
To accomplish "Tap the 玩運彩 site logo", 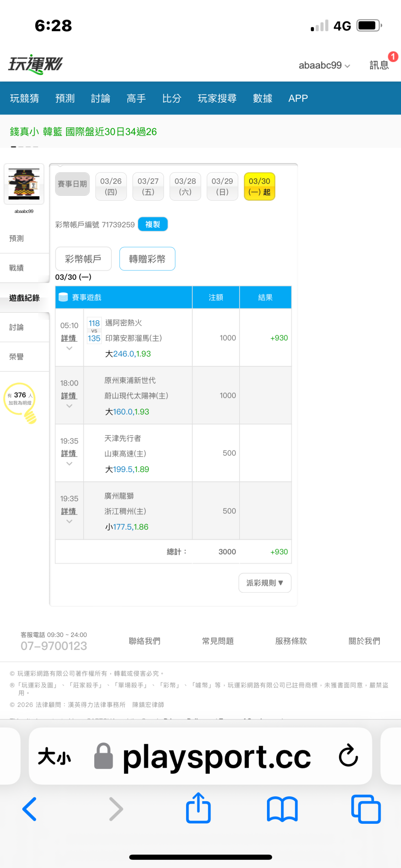I will (x=36, y=65).
